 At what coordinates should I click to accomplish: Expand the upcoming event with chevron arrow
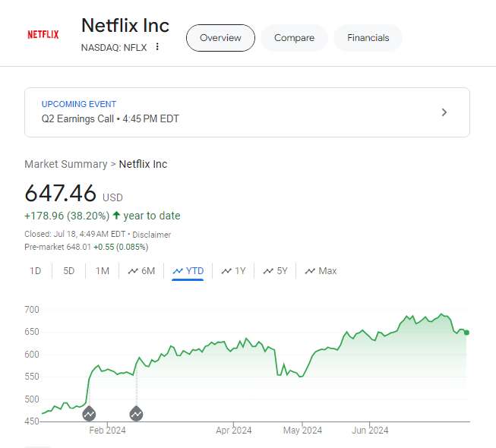[x=444, y=112]
